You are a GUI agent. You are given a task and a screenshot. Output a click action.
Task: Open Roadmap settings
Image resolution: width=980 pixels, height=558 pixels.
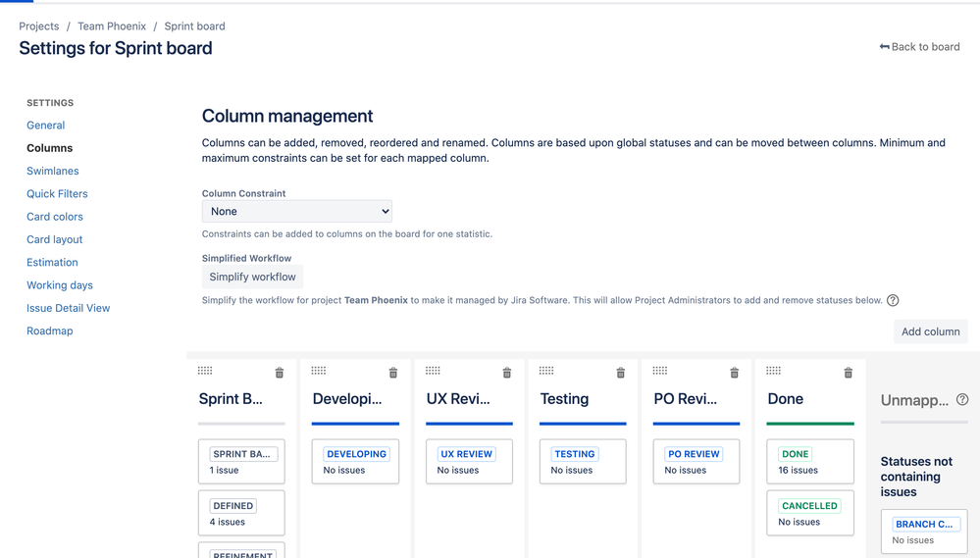point(49,331)
